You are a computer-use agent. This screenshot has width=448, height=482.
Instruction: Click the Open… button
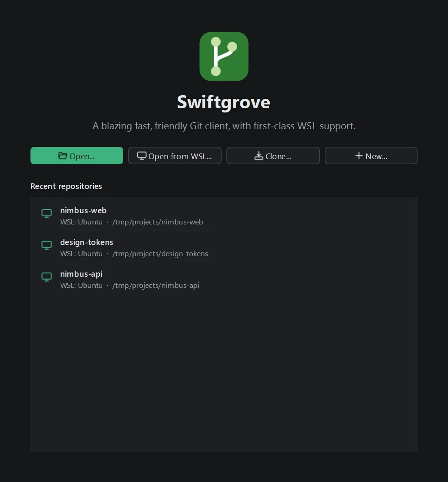tap(77, 155)
